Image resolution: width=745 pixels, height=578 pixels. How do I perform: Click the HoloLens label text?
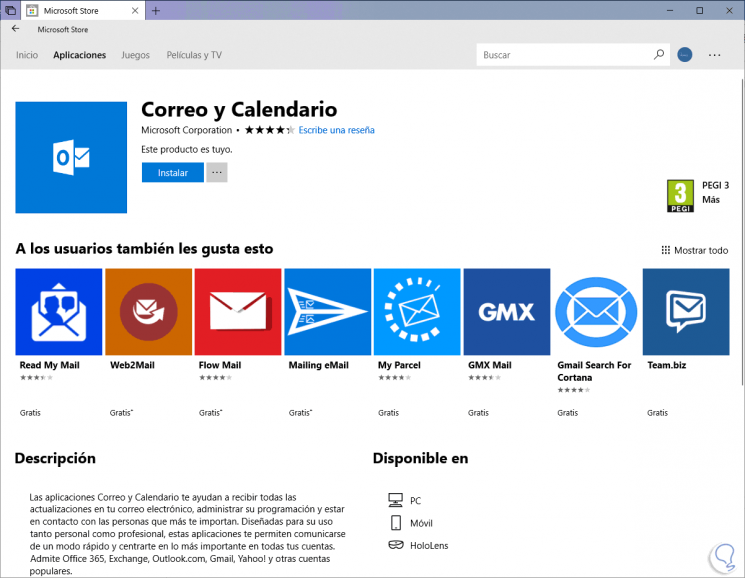pyautogui.click(x=429, y=546)
